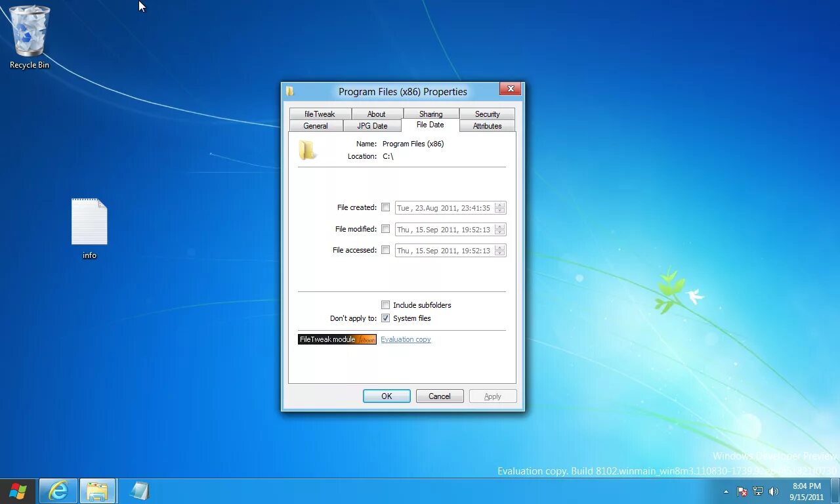The width and height of the screenshot is (840, 504).
Task: Select the info text file on desktop
Action: click(x=89, y=228)
